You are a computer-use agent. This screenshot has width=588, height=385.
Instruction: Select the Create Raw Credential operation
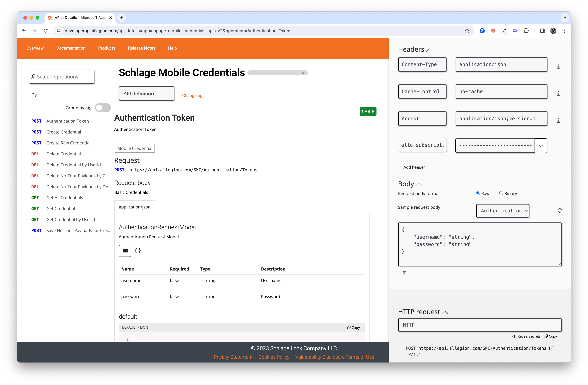pyautogui.click(x=68, y=143)
